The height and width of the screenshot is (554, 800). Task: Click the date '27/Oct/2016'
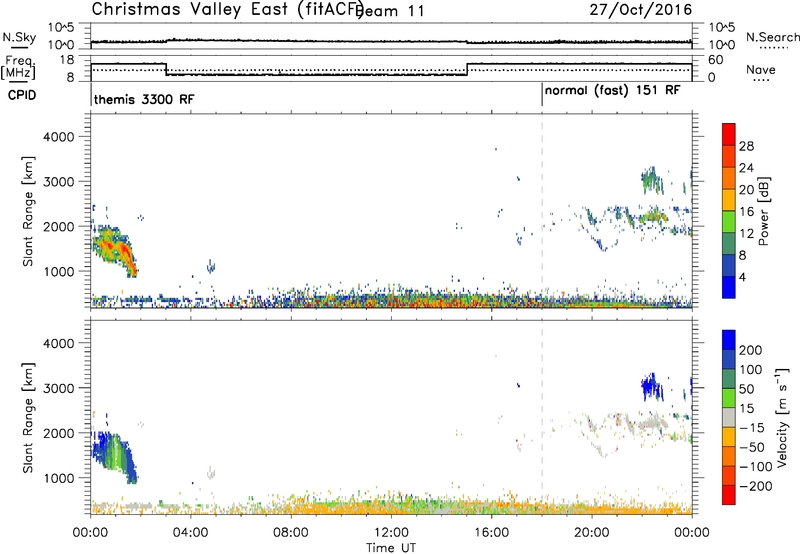(641, 10)
